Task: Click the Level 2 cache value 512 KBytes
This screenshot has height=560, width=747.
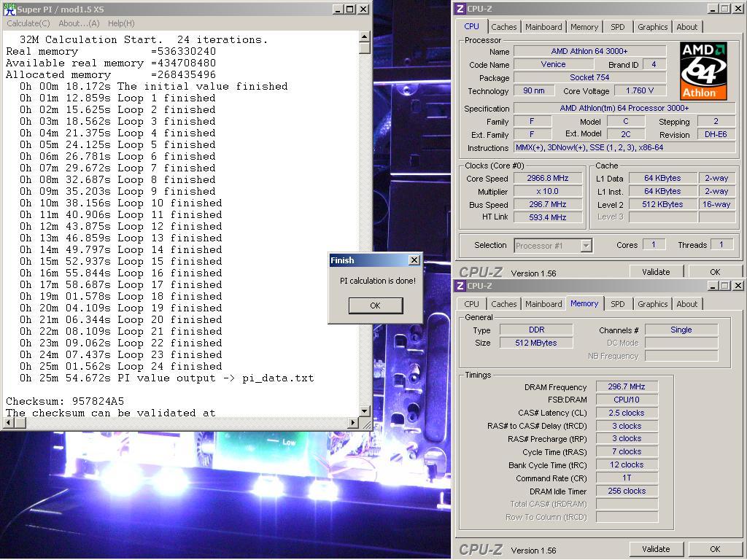Action: (662, 204)
